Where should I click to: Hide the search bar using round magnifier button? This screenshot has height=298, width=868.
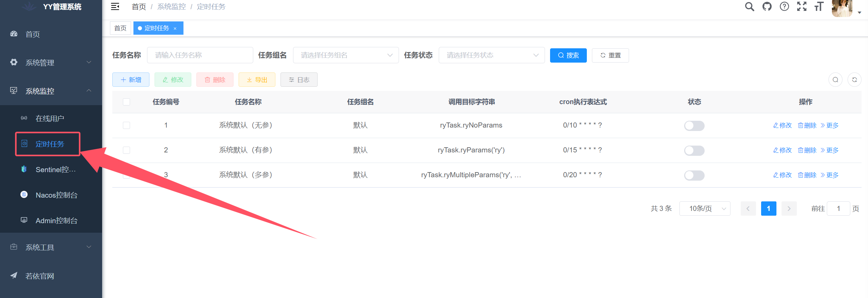pyautogui.click(x=835, y=80)
